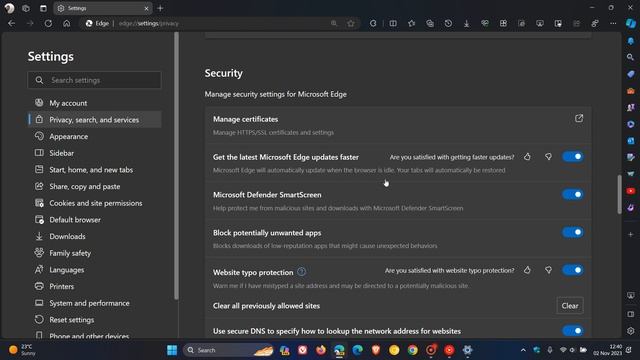
Task: Click the Home button in toolbar
Action: click(x=67, y=24)
